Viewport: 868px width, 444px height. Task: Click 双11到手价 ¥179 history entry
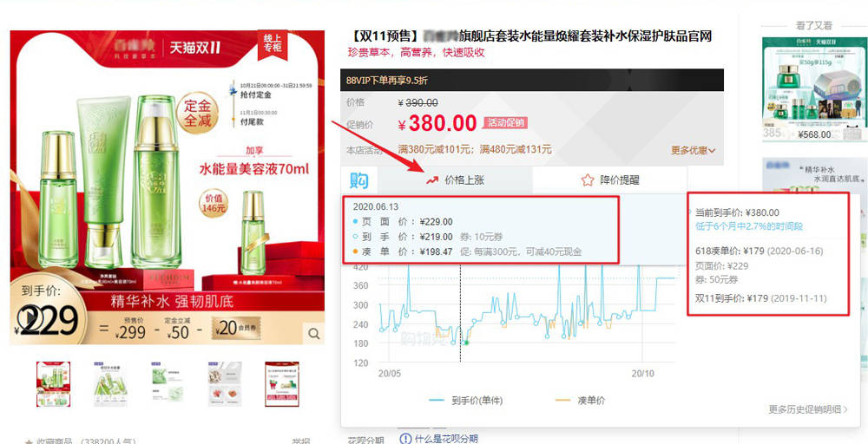click(760, 298)
